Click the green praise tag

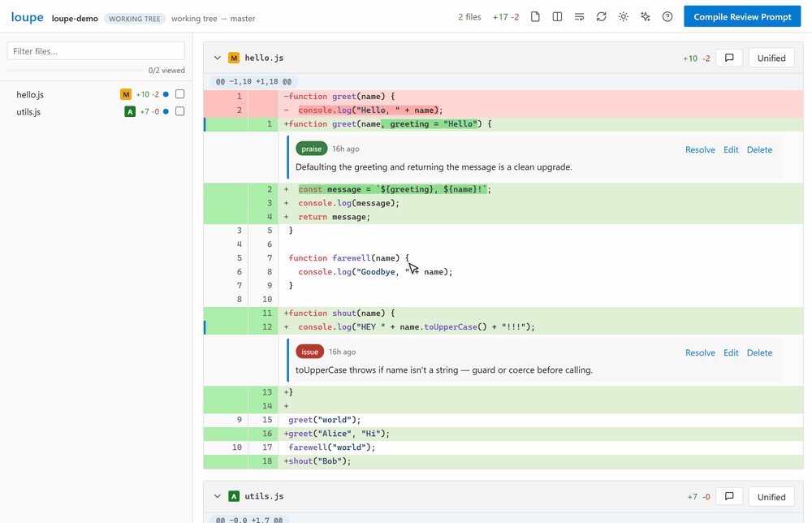(x=311, y=149)
